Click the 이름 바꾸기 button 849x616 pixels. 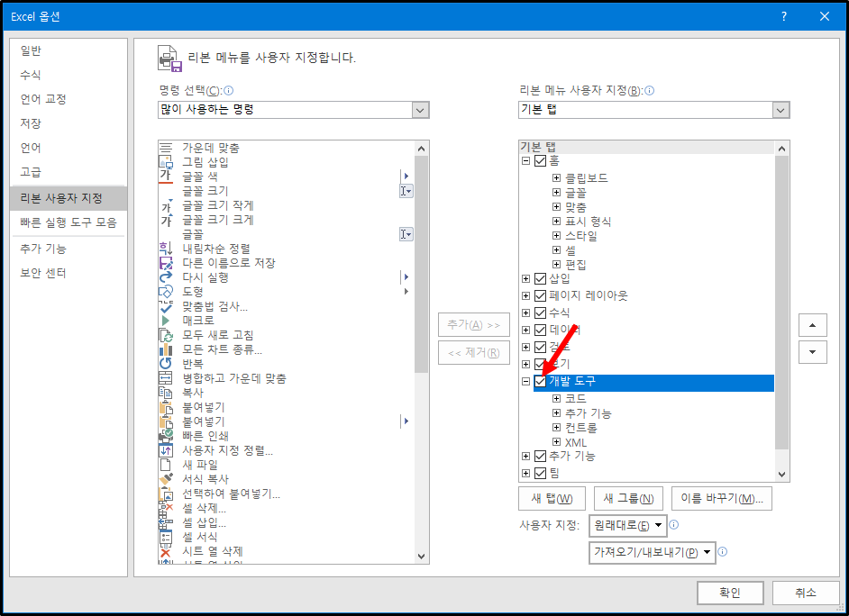tap(722, 499)
